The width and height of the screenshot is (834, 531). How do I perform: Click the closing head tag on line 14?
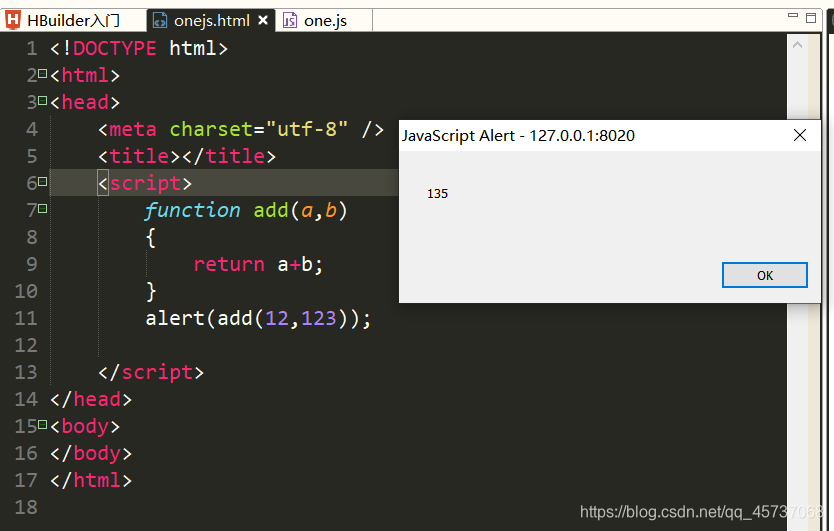point(91,400)
